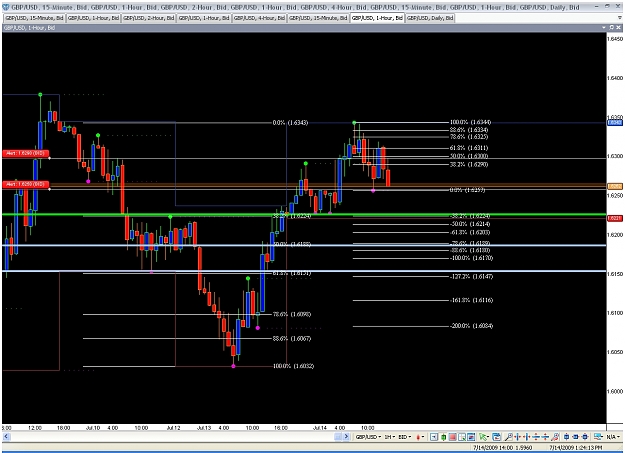Select the thick green horizontal line at 1.6224
The image size is (625, 453).
tap(304, 215)
